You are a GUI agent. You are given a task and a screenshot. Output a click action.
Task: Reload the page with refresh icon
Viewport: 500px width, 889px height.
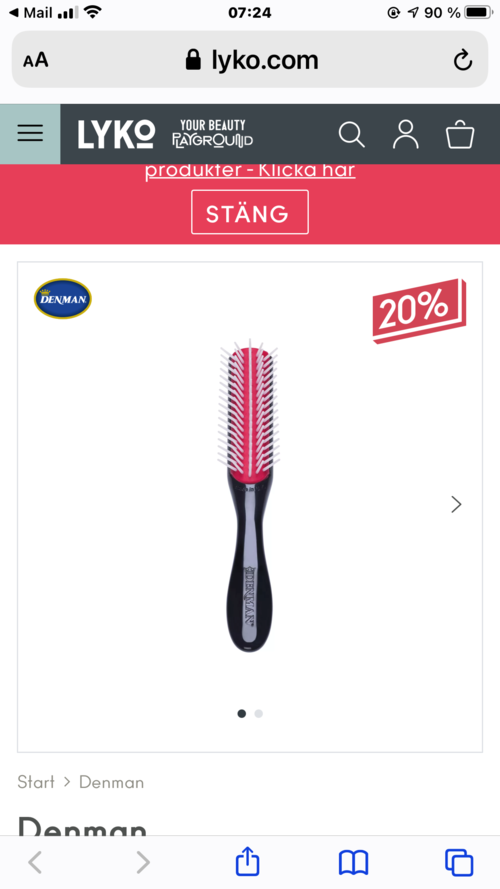[463, 60]
